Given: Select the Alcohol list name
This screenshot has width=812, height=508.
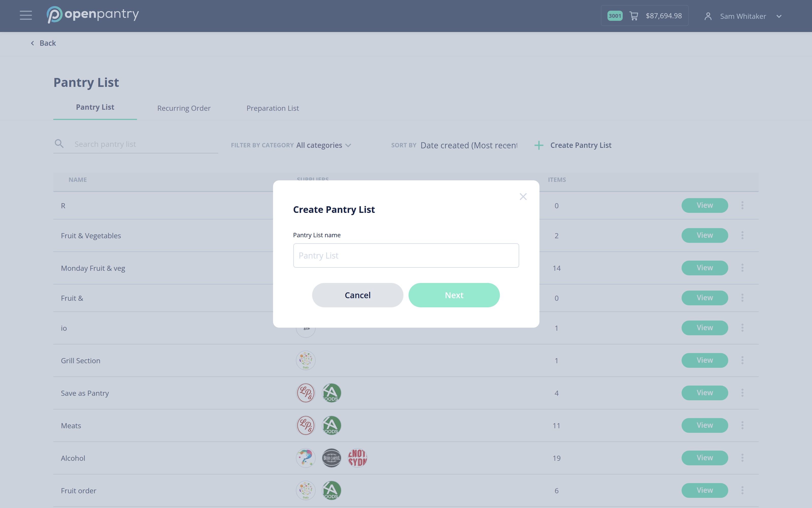Looking at the screenshot, I should click(x=73, y=458).
